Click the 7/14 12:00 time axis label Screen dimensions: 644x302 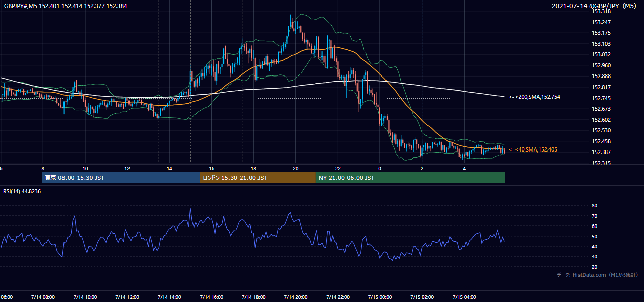(x=127, y=297)
